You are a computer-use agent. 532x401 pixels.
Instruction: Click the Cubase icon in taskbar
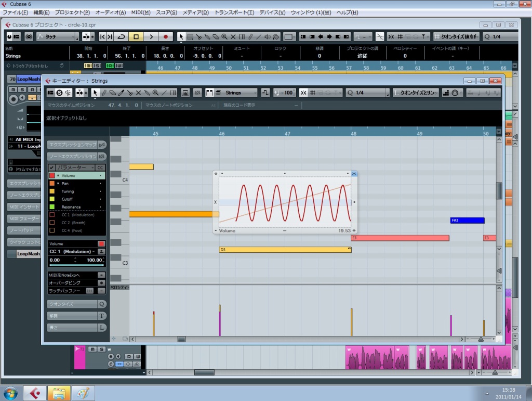click(x=35, y=394)
